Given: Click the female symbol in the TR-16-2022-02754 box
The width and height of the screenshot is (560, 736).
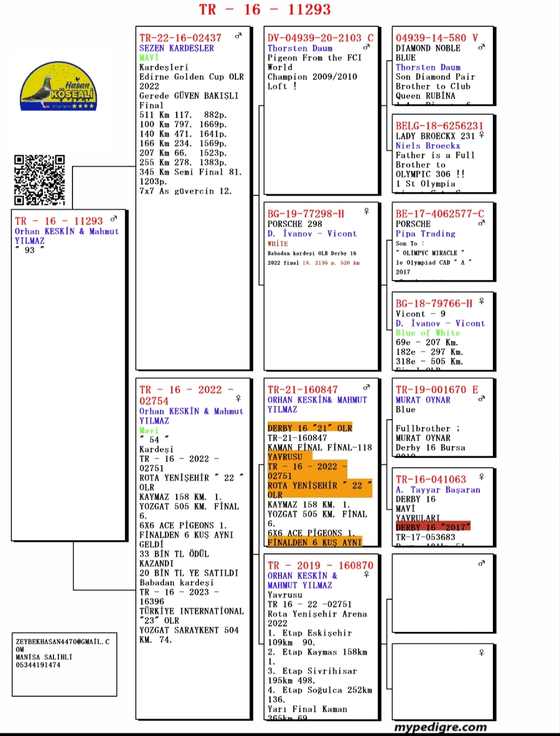Looking at the screenshot, I should point(238,399).
